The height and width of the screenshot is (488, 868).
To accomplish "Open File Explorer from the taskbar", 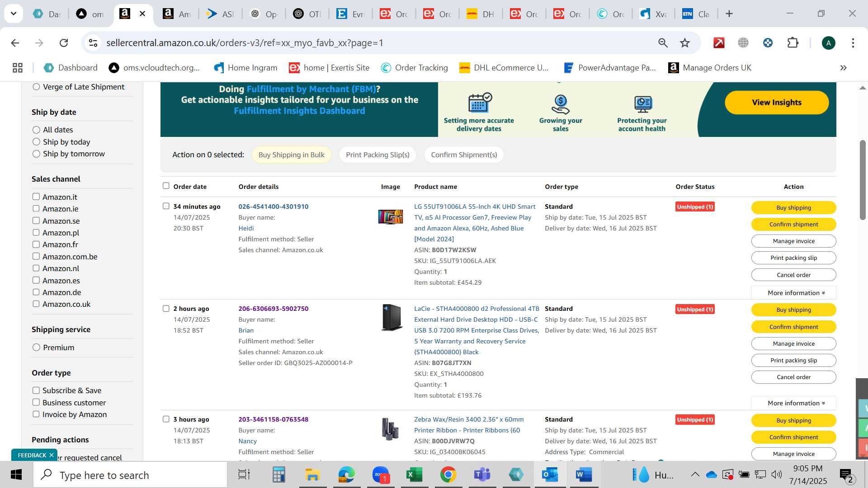I will click(312, 475).
